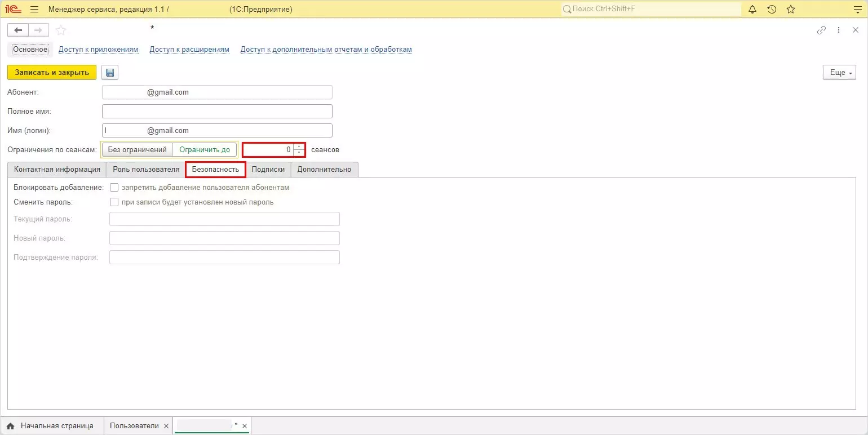
Task: Click the Подтверждение пароля field
Action: point(224,258)
